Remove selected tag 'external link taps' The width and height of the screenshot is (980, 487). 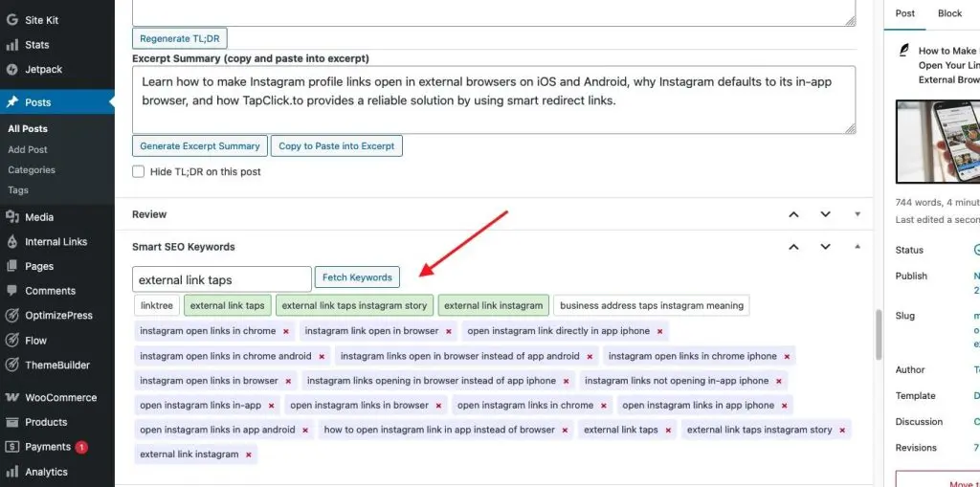coord(668,431)
